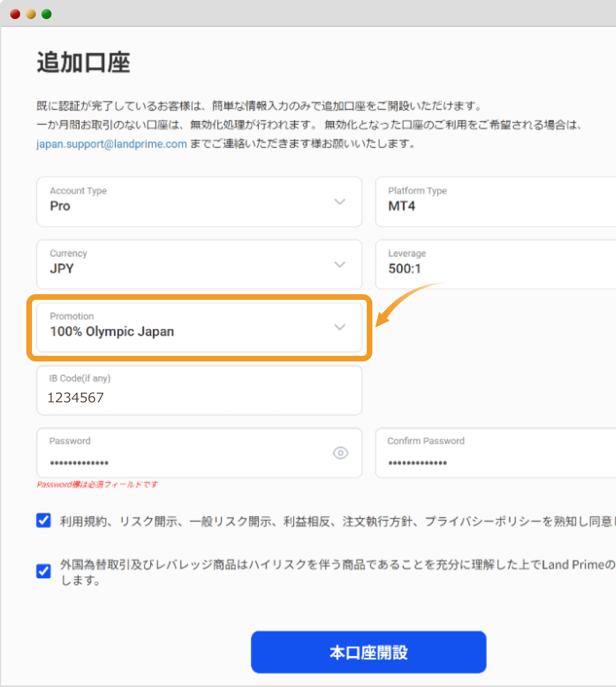The height and width of the screenshot is (687, 616).
Task: Click the red Password required error message
Action: [97, 485]
